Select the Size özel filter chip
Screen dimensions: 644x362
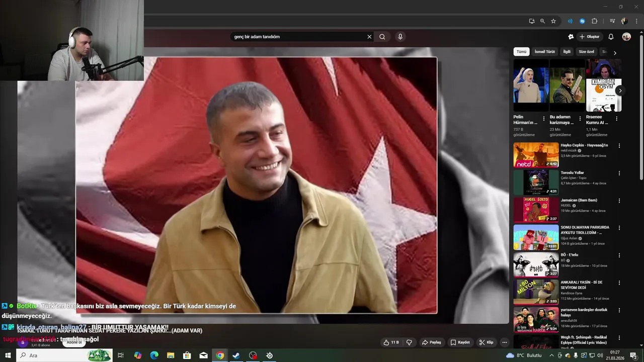pyautogui.click(x=586, y=52)
